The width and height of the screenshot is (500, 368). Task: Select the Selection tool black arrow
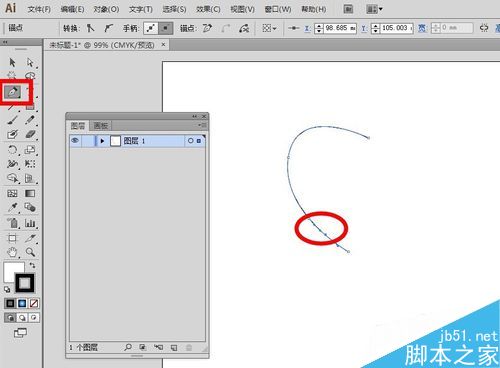[12, 62]
